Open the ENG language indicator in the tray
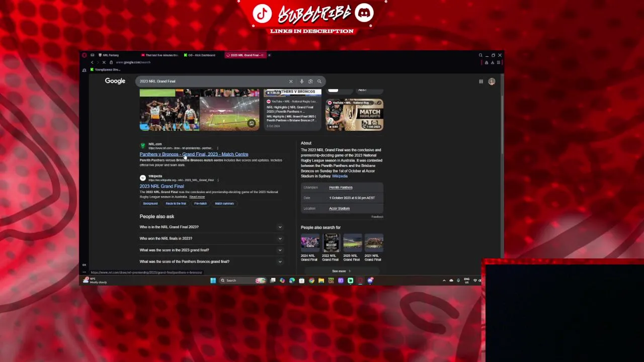Viewport: 644px width, 362px height. point(467,281)
